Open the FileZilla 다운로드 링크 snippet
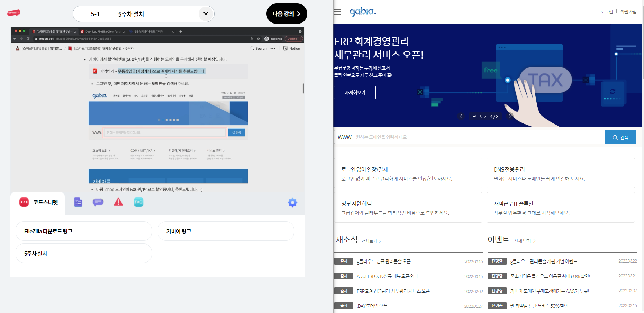The image size is (644, 313). [x=84, y=231]
